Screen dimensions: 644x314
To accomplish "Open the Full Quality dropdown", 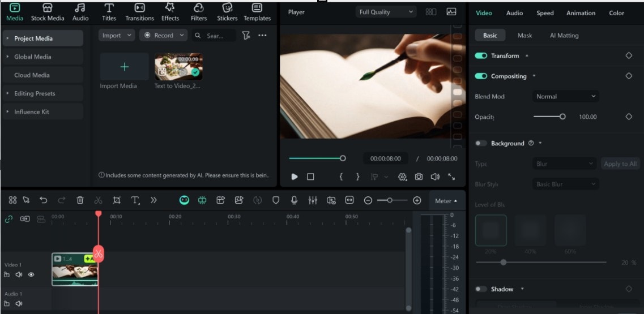I will (x=386, y=12).
